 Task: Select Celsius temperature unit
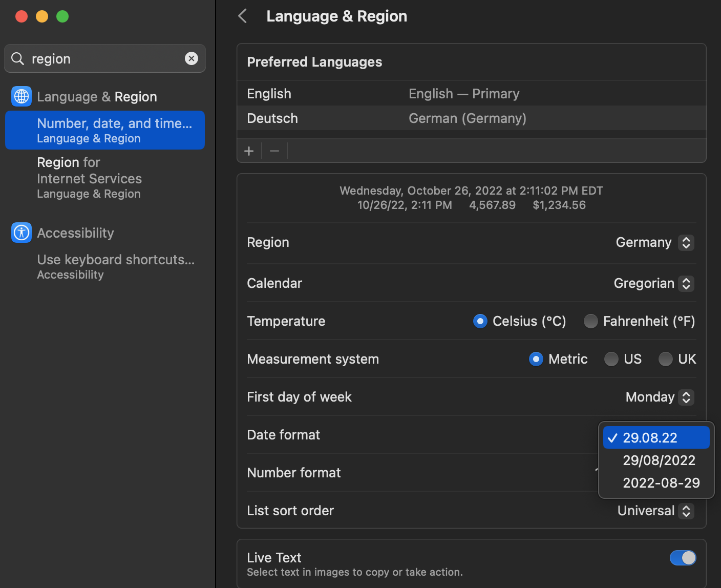(480, 321)
